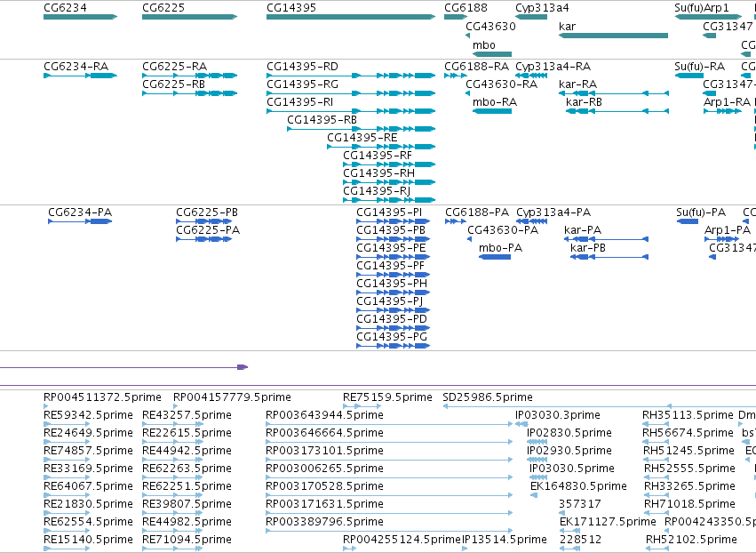Screen dimensions: 756x553
Task: Open protein CG14395-PH
Action: click(x=392, y=284)
